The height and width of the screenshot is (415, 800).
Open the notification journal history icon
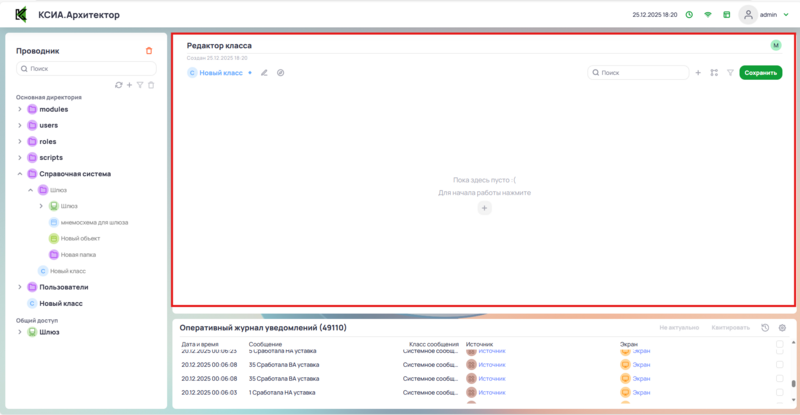tap(765, 328)
